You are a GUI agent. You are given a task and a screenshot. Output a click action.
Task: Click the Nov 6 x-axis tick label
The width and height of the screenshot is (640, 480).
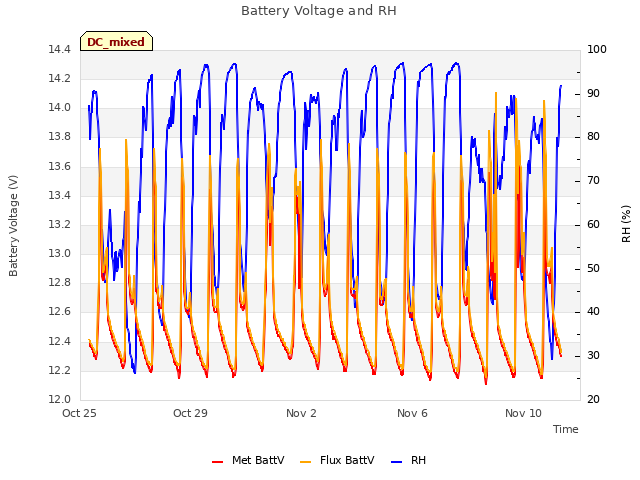(412, 413)
